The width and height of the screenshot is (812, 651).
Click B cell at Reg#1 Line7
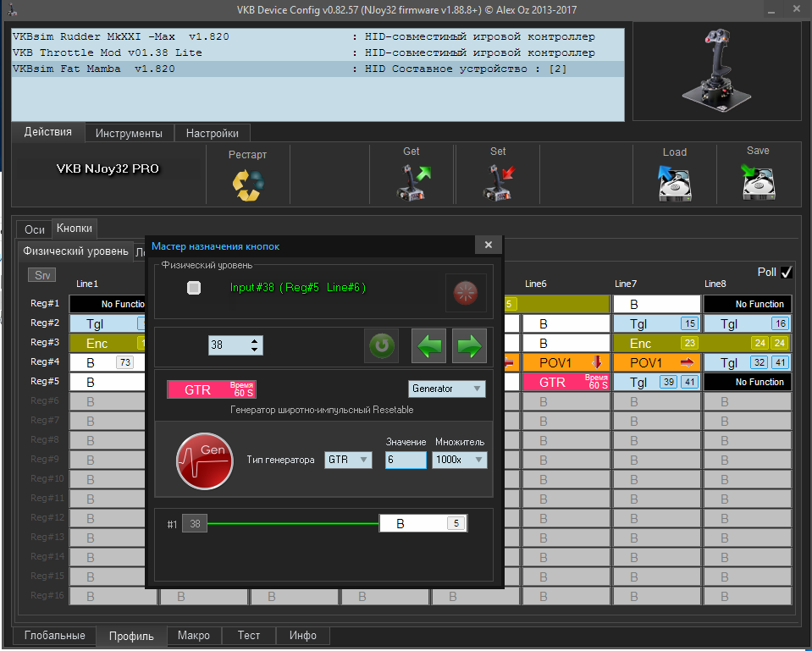pos(657,304)
